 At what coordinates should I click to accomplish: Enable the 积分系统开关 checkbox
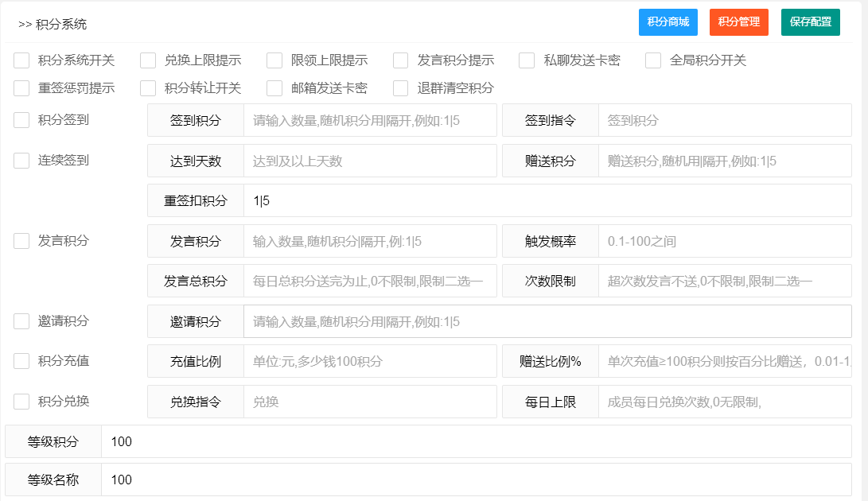coord(22,60)
